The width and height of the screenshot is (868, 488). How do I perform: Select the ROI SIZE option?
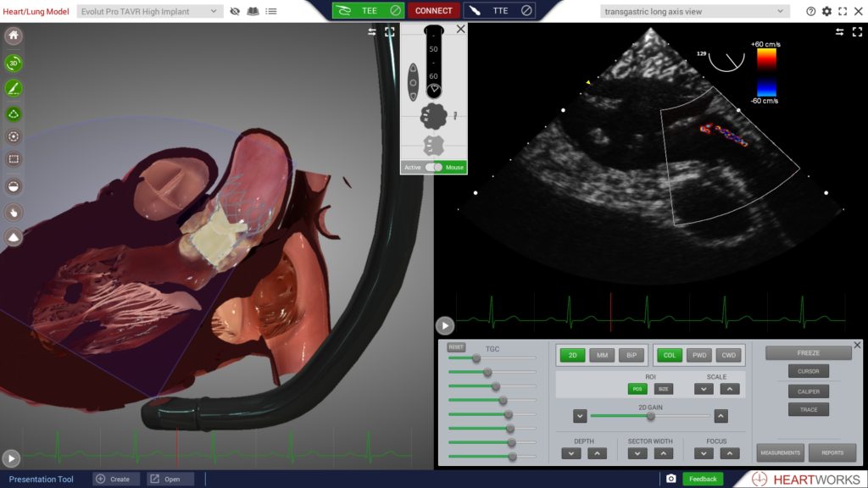[x=663, y=389]
